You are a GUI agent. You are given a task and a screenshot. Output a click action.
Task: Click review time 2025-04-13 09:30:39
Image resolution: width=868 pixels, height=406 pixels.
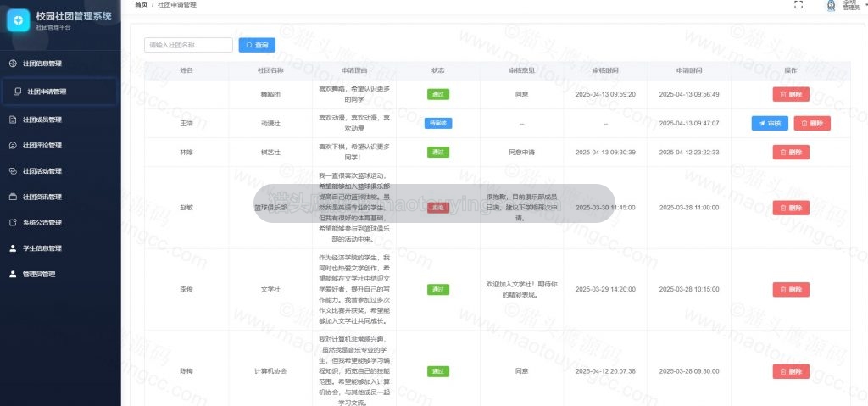(605, 152)
